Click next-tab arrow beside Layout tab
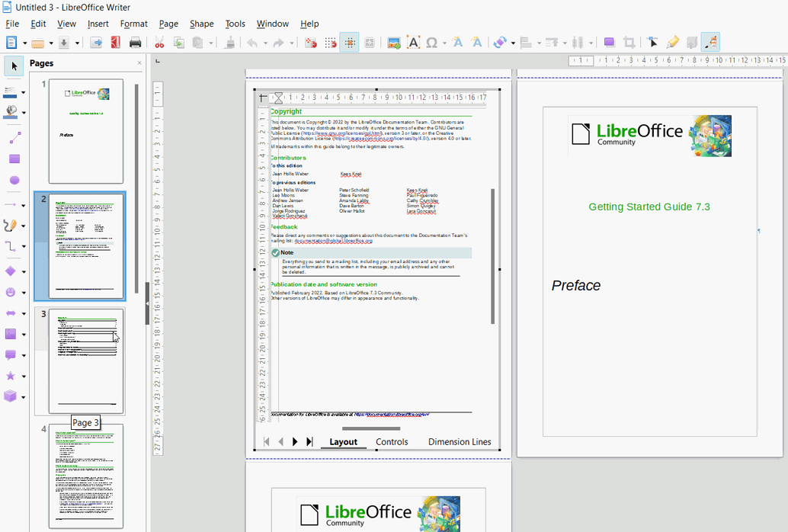The width and height of the screenshot is (788, 532). [x=295, y=441]
